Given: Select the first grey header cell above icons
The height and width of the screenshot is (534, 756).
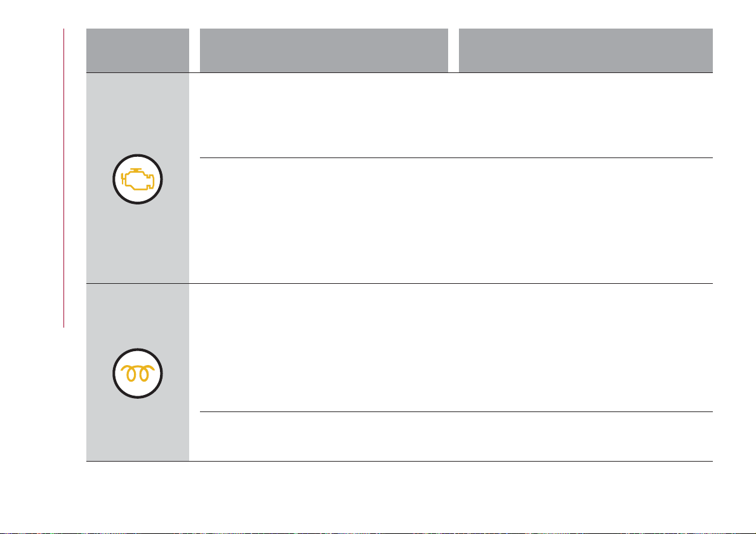Looking at the screenshot, I should [138, 50].
